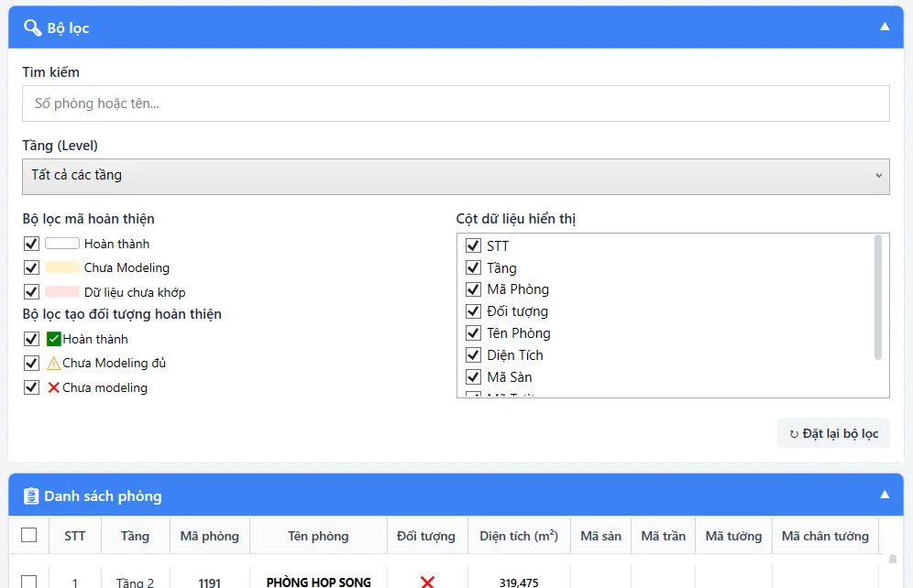The height and width of the screenshot is (588, 913).
Task: Collapse the Danh sách phòng panel arrow
Action: 885,495
